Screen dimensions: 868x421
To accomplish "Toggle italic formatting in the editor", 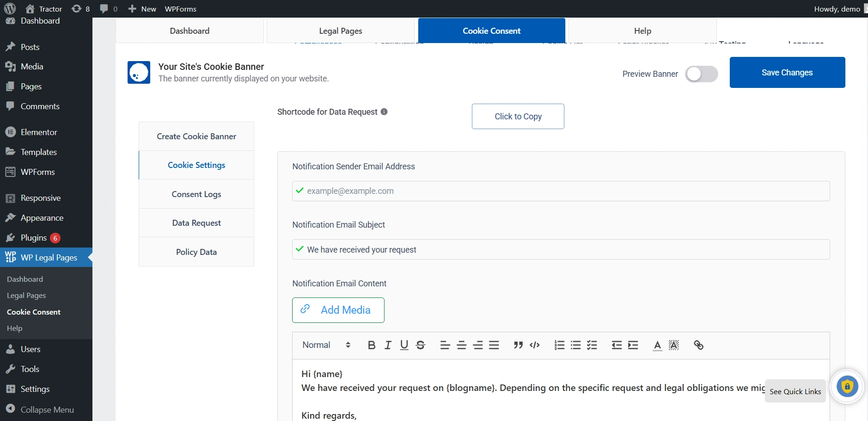I will (x=388, y=345).
